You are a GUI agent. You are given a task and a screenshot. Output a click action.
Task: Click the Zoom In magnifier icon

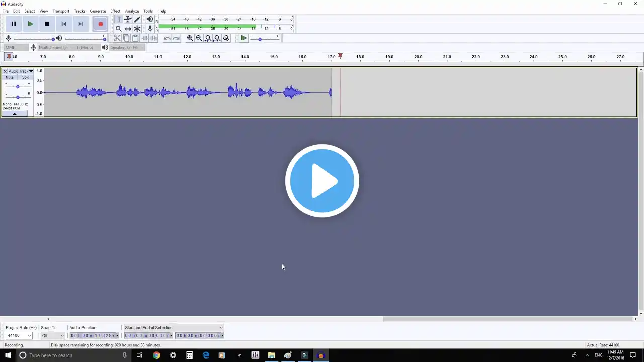tap(190, 38)
